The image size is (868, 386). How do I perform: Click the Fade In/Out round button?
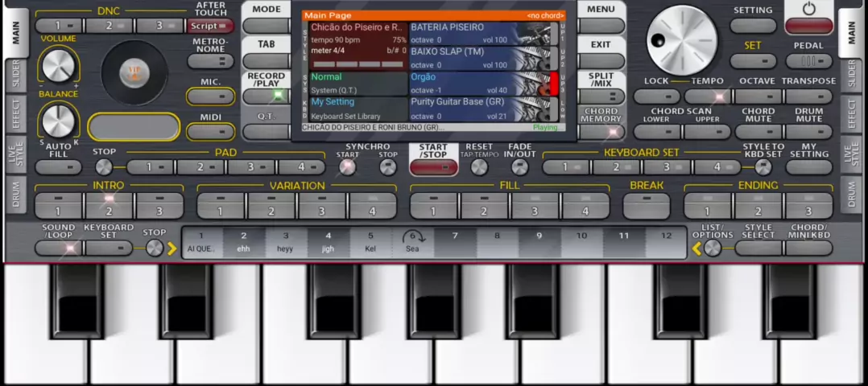pos(520,167)
